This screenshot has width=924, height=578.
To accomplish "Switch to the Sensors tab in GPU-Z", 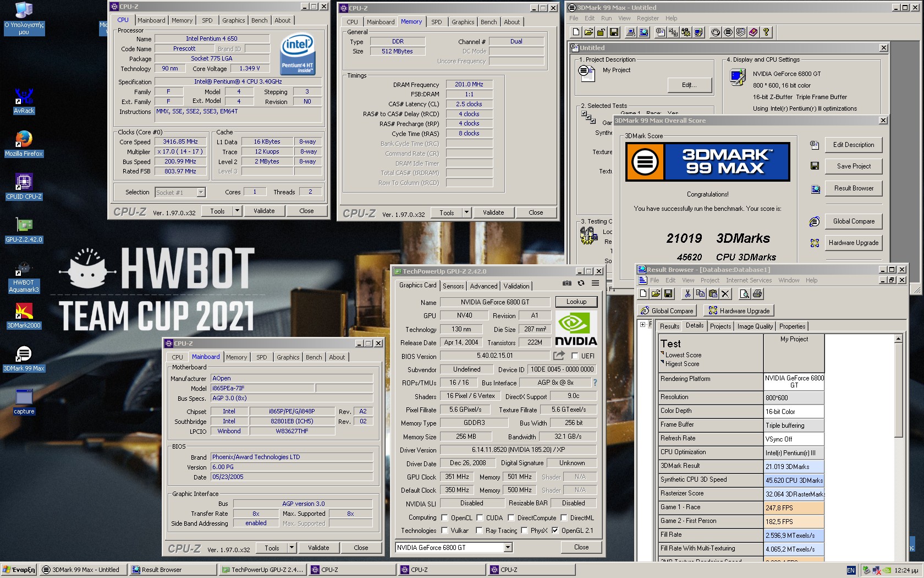I will pyautogui.click(x=453, y=286).
